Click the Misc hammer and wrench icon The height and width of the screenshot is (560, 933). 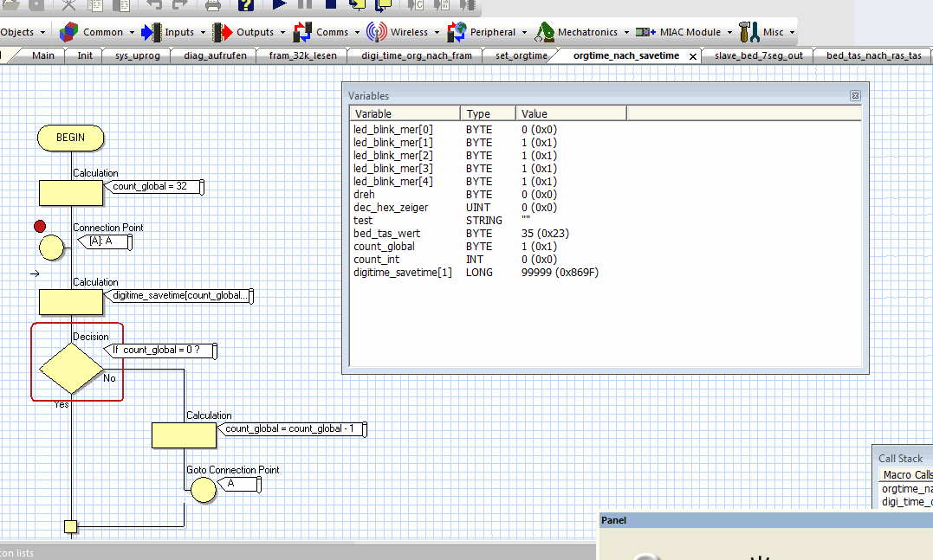click(x=749, y=32)
